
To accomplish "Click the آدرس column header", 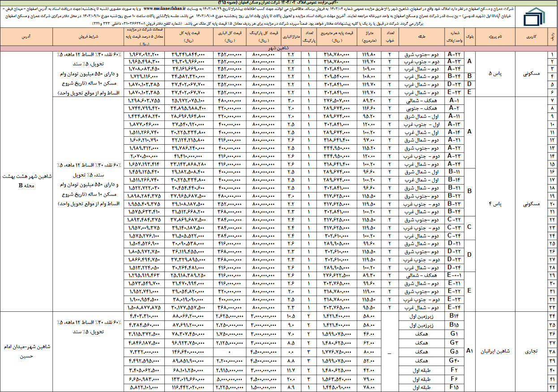I will (x=27, y=36).
